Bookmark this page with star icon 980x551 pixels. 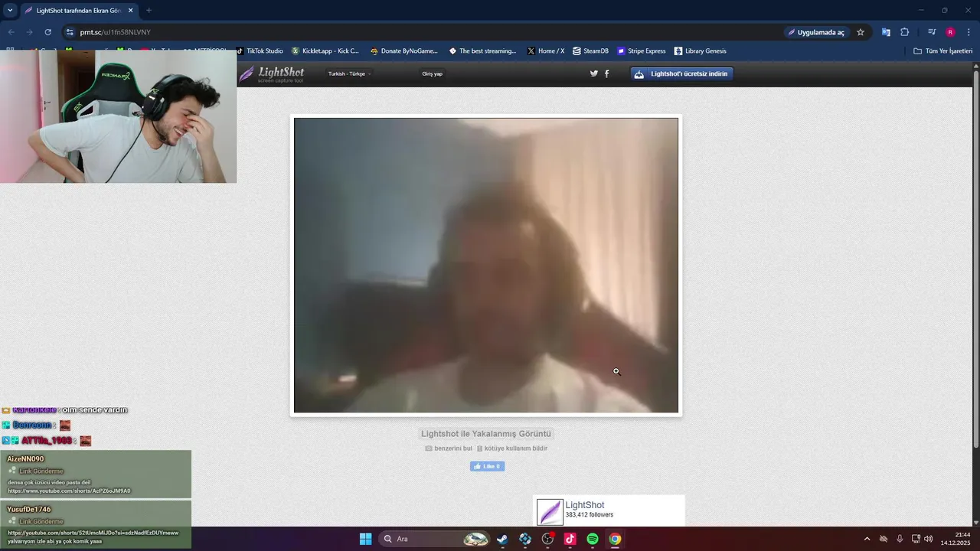pos(861,32)
